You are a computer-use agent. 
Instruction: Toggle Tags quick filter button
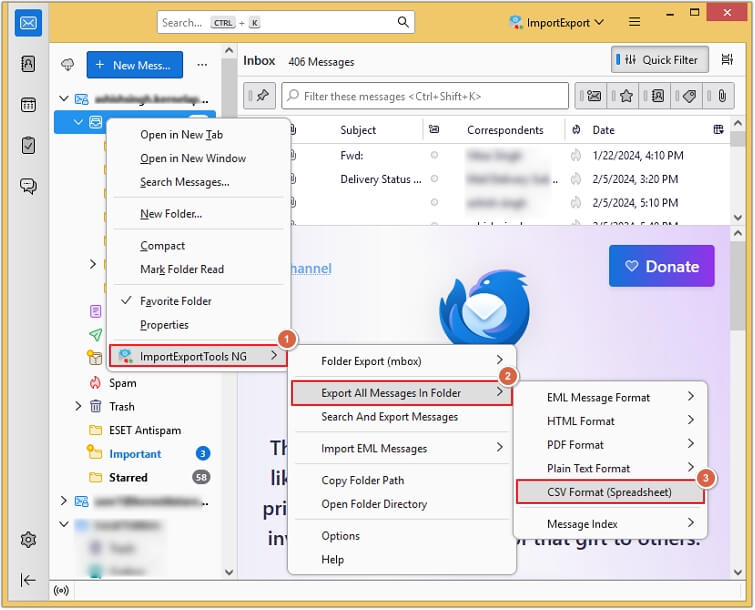pos(687,96)
